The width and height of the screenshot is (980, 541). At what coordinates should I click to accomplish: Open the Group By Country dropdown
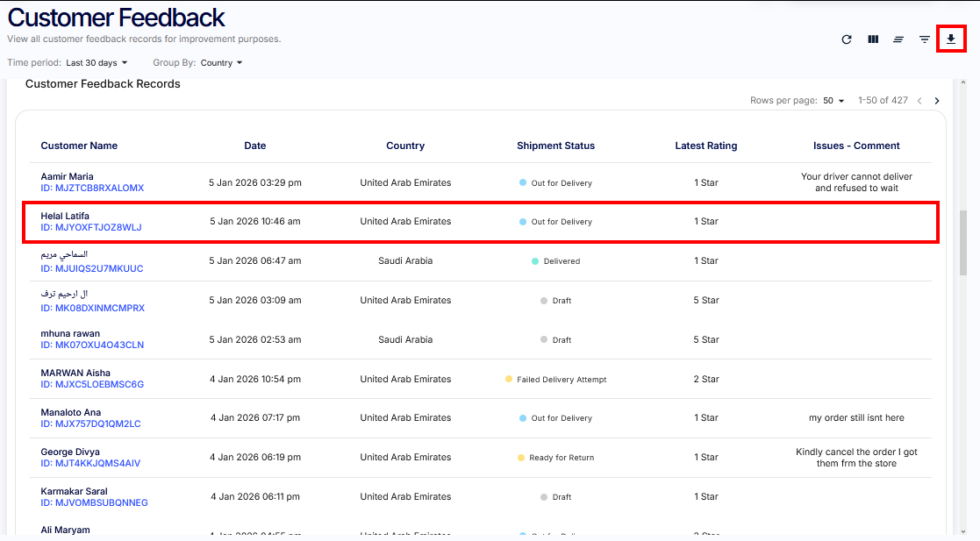tap(221, 63)
